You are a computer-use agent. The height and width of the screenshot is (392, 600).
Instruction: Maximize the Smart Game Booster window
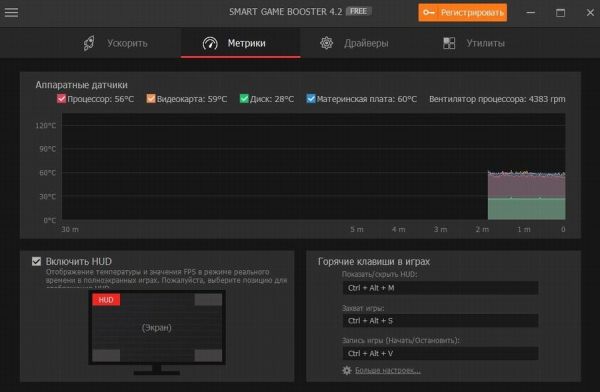point(560,13)
